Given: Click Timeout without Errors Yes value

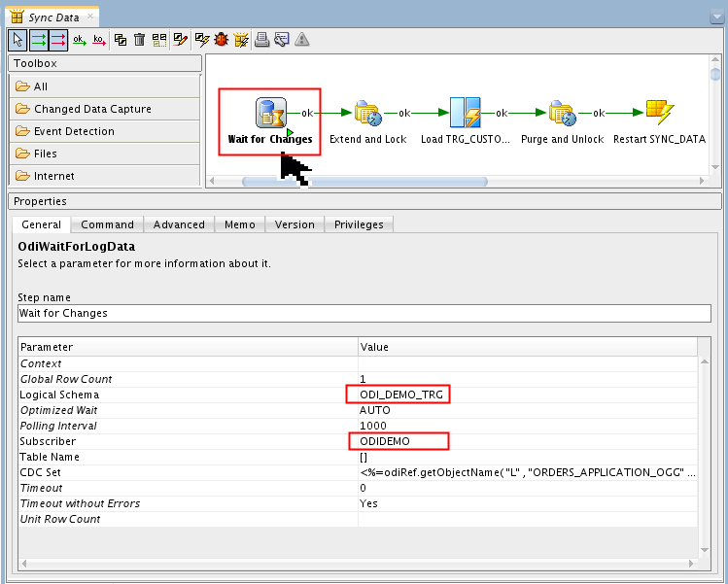Looking at the screenshot, I should [368, 503].
